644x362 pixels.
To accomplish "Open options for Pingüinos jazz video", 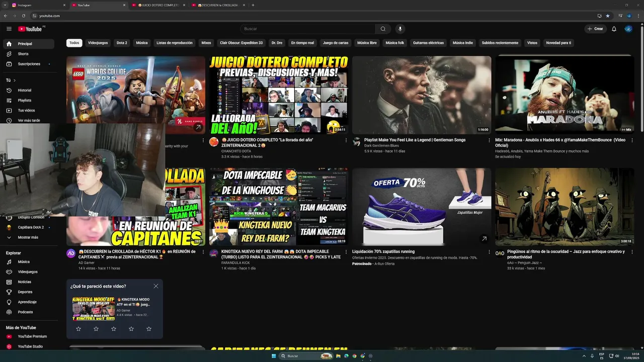I will (x=632, y=252).
